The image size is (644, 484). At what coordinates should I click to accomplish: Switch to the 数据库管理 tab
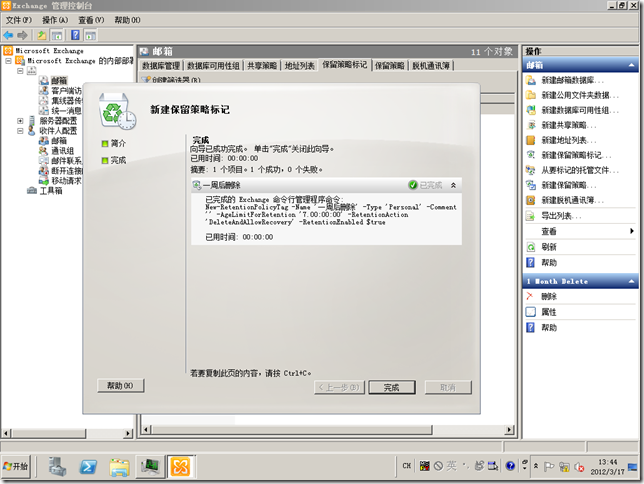(162, 65)
